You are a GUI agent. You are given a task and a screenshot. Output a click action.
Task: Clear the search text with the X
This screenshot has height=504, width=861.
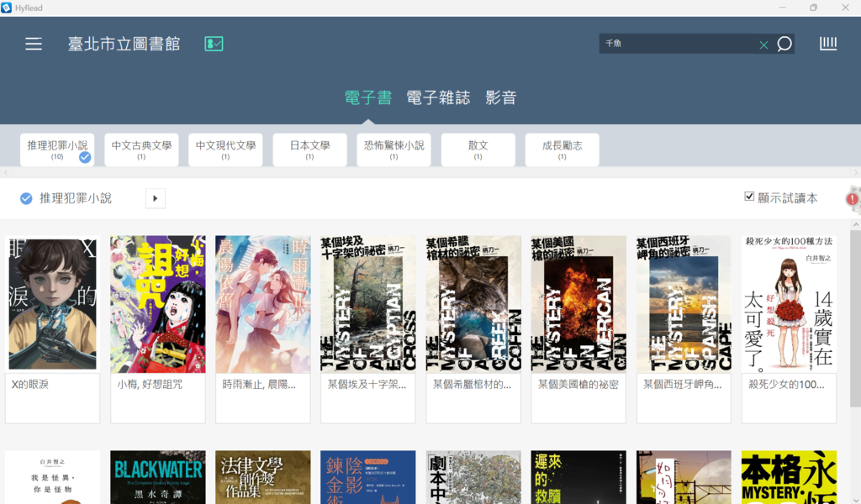click(763, 45)
